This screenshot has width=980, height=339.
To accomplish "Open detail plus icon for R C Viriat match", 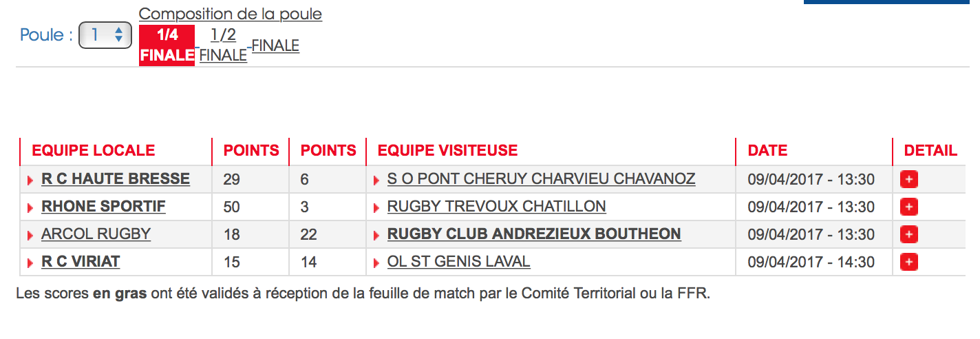I will coord(909,262).
